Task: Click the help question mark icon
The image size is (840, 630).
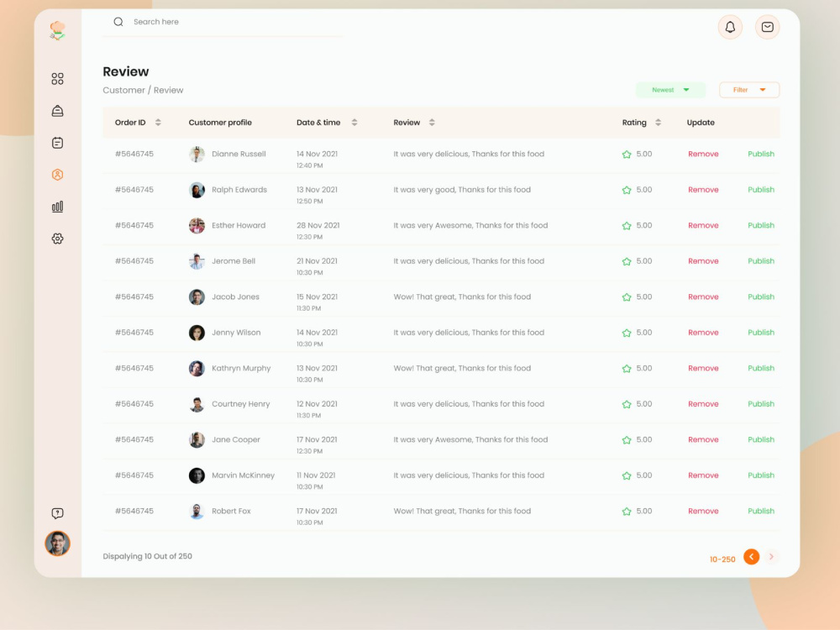Action: [57, 512]
